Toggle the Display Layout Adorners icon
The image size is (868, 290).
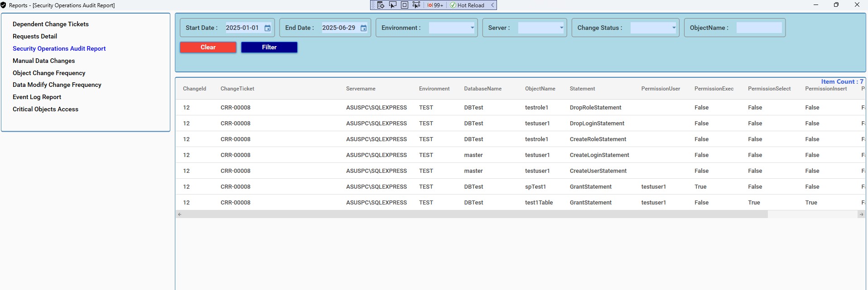(405, 5)
